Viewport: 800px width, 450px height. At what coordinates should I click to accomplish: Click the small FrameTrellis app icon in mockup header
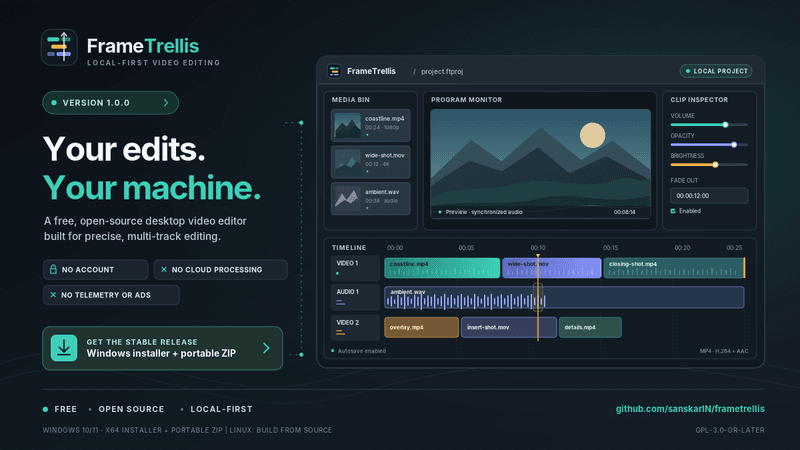coord(334,71)
